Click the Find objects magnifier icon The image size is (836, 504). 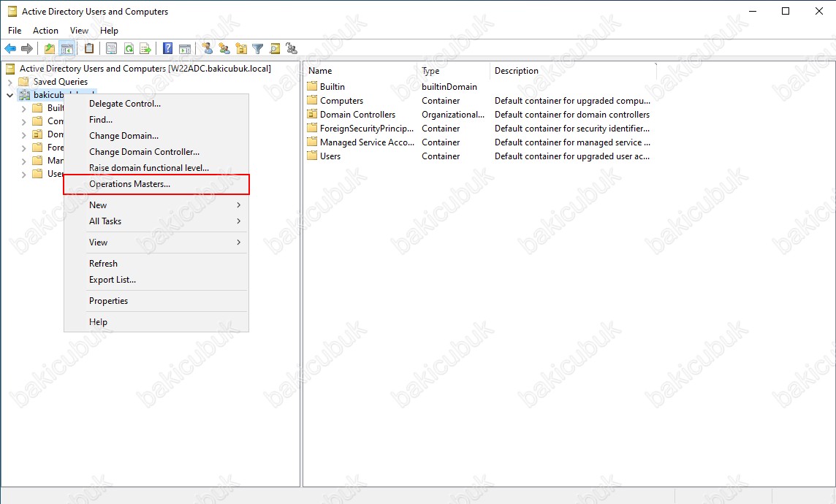[275, 49]
